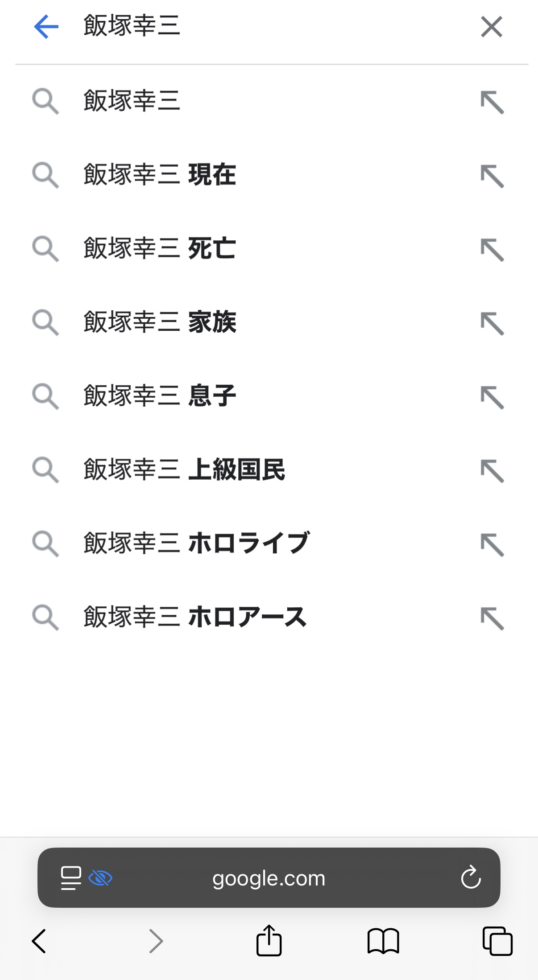Insert ホロアース suggestion via its arrow icon
538x980 pixels.
coord(492,618)
